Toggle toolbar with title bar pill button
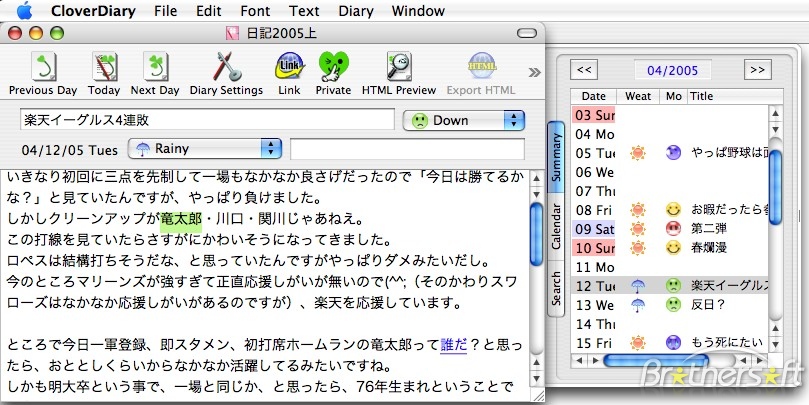Screen dimensions: 809x405 pos(527,34)
